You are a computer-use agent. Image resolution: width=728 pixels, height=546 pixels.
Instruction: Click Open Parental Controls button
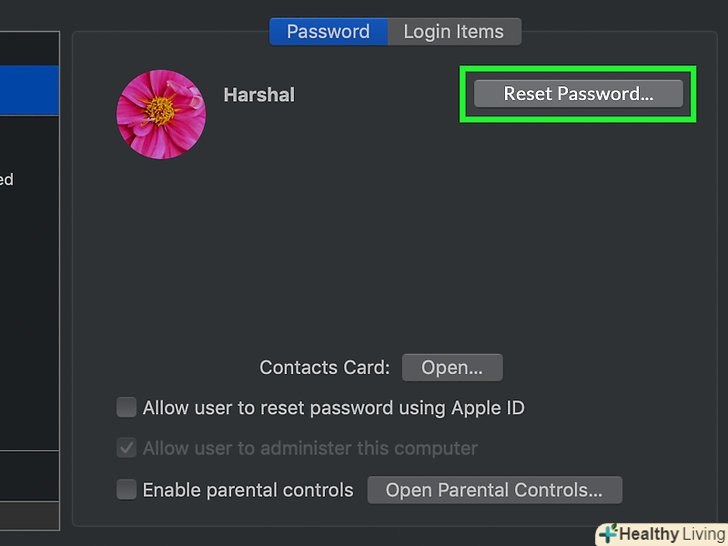(494, 490)
